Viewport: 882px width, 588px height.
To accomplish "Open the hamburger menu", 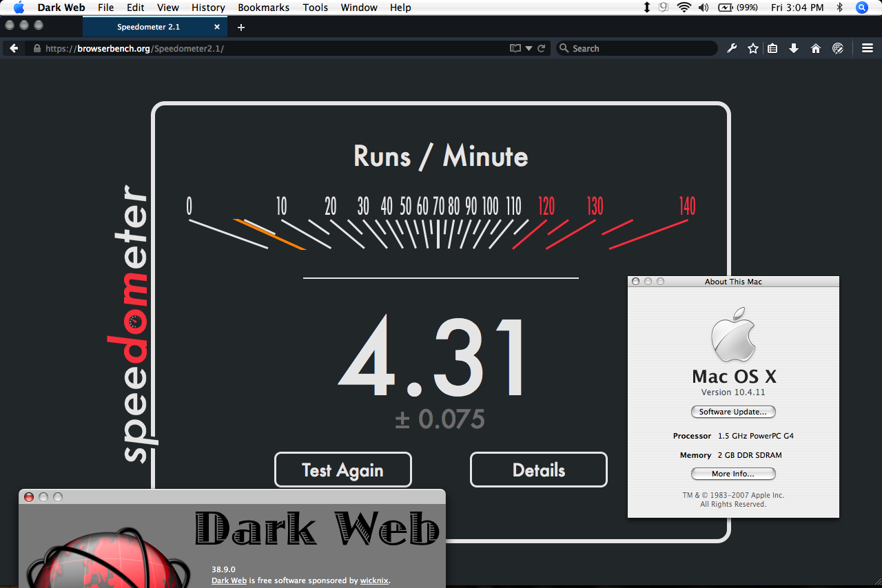I will (x=868, y=48).
